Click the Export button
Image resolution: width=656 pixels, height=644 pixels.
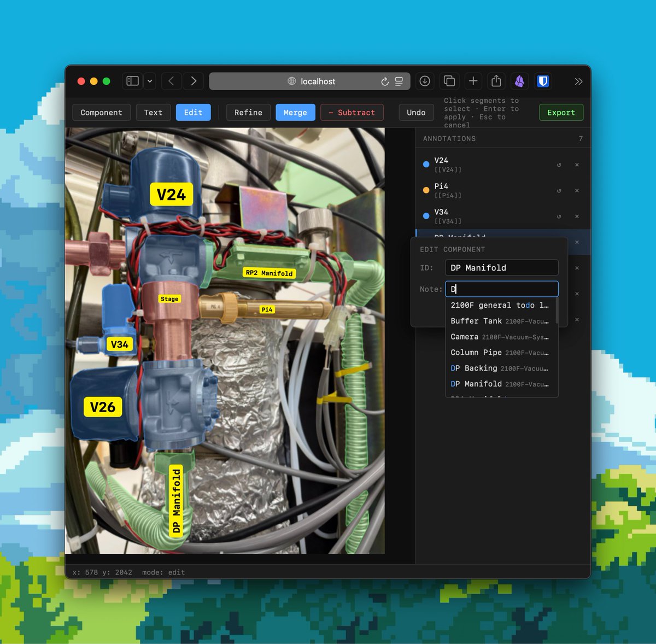(561, 113)
